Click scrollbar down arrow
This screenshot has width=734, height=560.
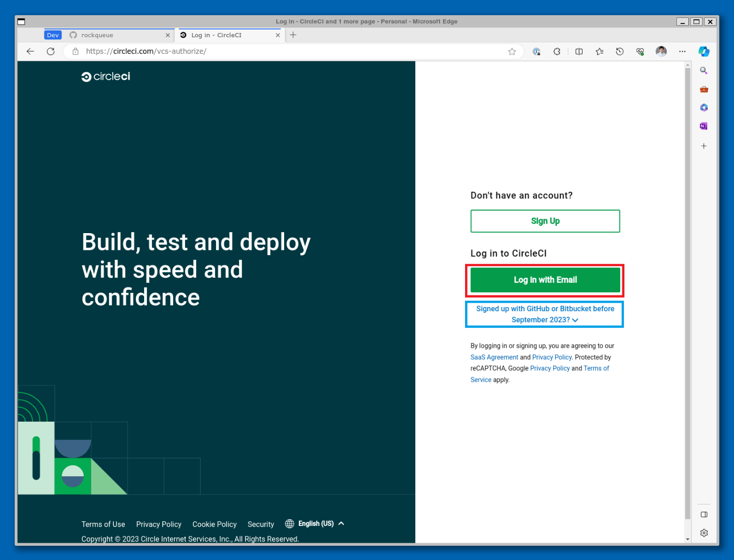click(x=688, y=539)
